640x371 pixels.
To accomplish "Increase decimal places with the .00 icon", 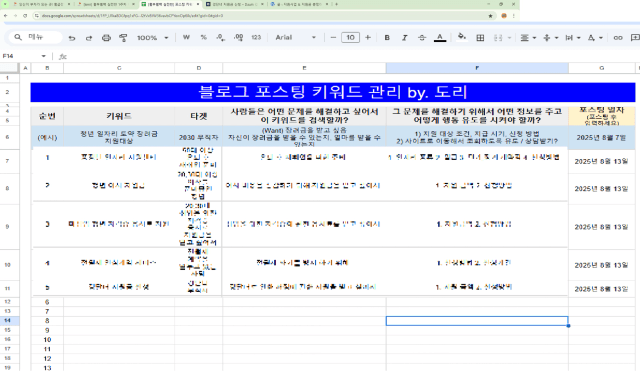I will pyautogui.click(x=238, y=38).
